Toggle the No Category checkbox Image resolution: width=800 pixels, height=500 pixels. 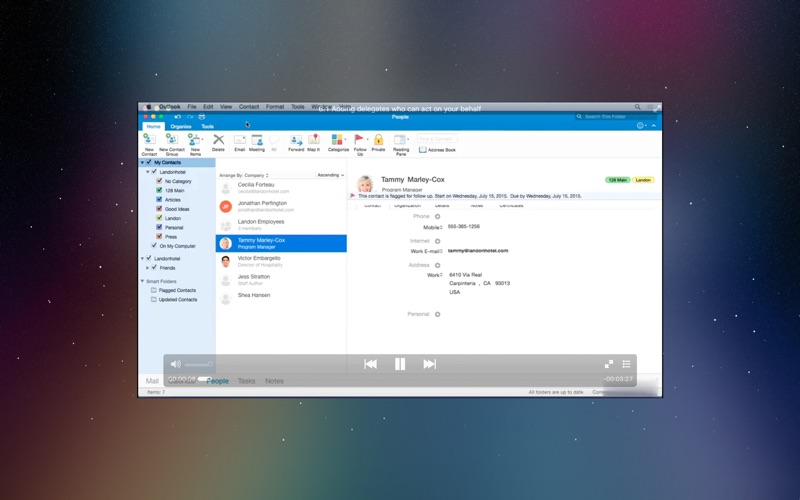[x=159, y=181]
